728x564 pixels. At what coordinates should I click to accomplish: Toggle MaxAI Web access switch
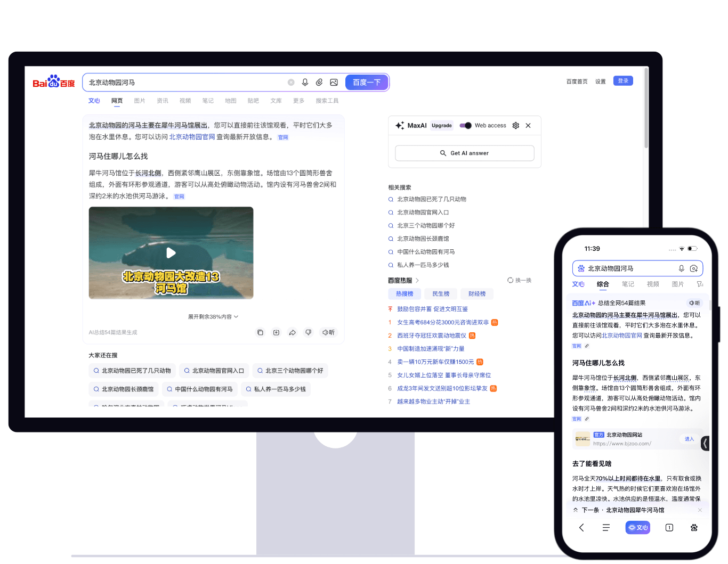tap(465, 126)
